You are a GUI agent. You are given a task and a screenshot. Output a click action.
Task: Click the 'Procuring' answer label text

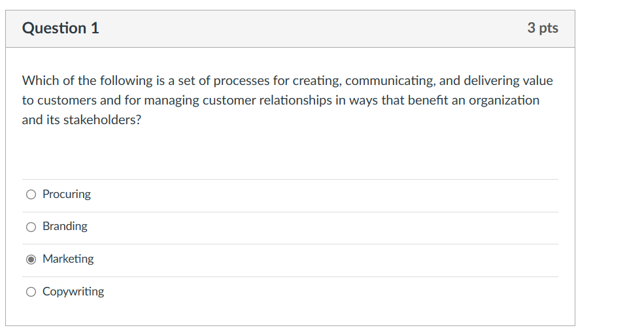[x=67, y=194]
